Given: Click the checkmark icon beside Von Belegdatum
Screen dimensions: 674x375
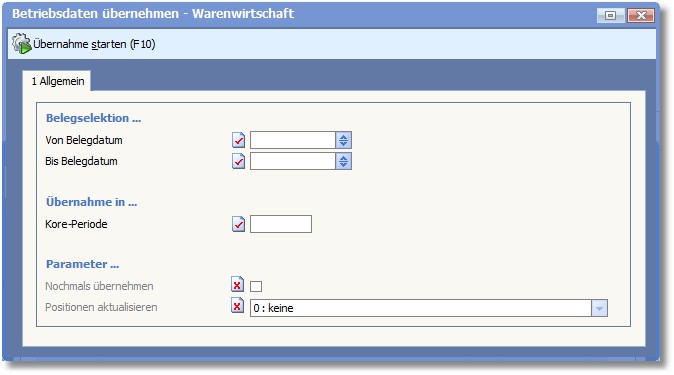Looking at the screenshot, I should tap(239, 140).
